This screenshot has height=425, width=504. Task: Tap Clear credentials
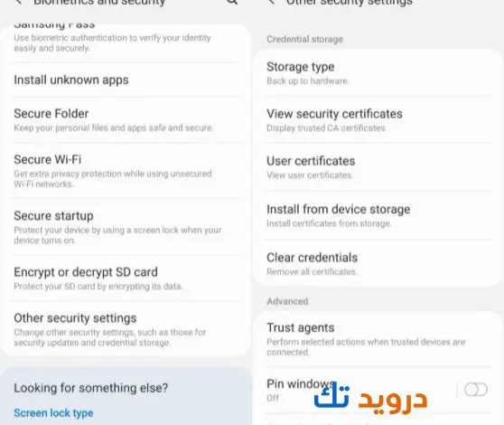378,264
